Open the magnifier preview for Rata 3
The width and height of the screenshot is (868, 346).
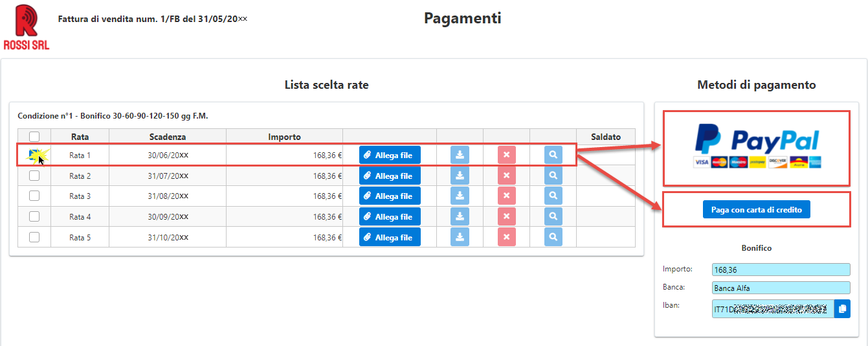pos(553,196)
